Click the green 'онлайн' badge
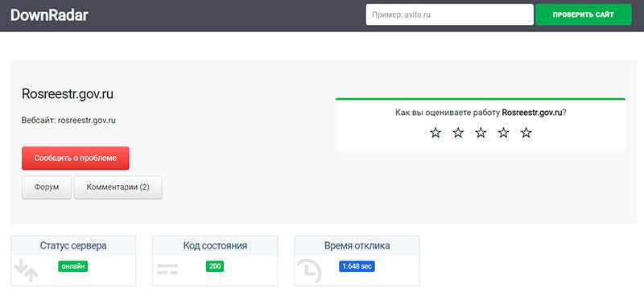 (73, 266)
